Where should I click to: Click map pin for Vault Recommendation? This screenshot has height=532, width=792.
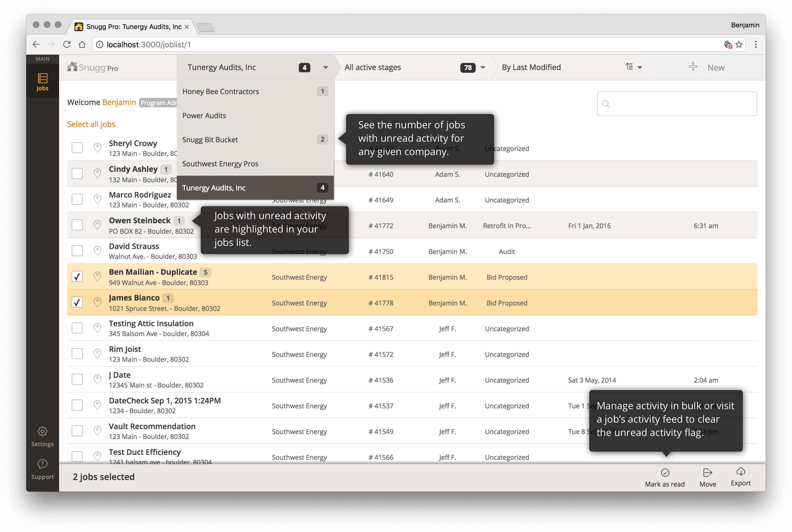pyautogui.click(x=97, y=431)
